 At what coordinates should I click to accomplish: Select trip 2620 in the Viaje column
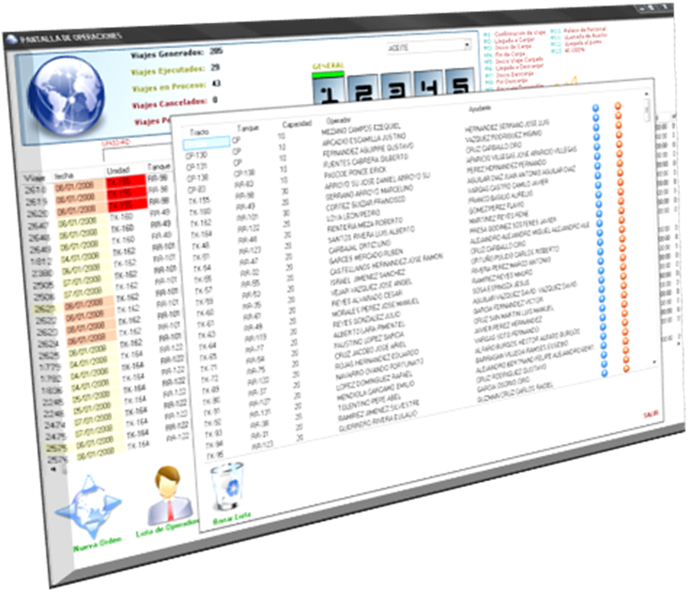point(37,213)
